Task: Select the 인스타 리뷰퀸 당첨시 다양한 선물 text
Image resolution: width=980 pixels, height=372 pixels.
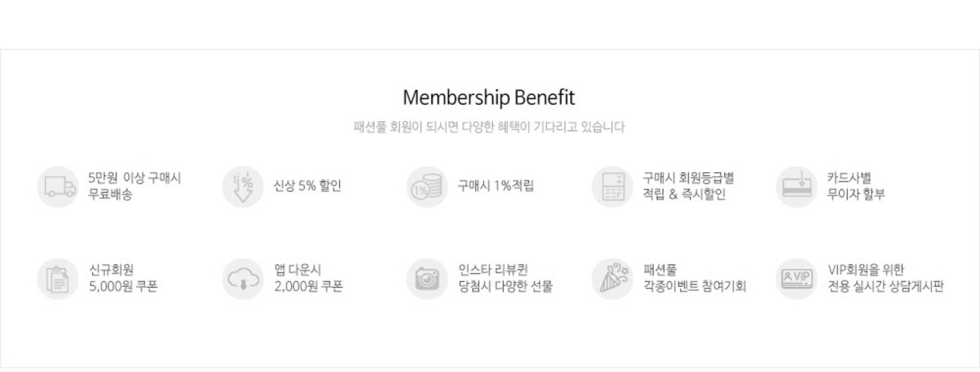Action: (x=505, y=279)
